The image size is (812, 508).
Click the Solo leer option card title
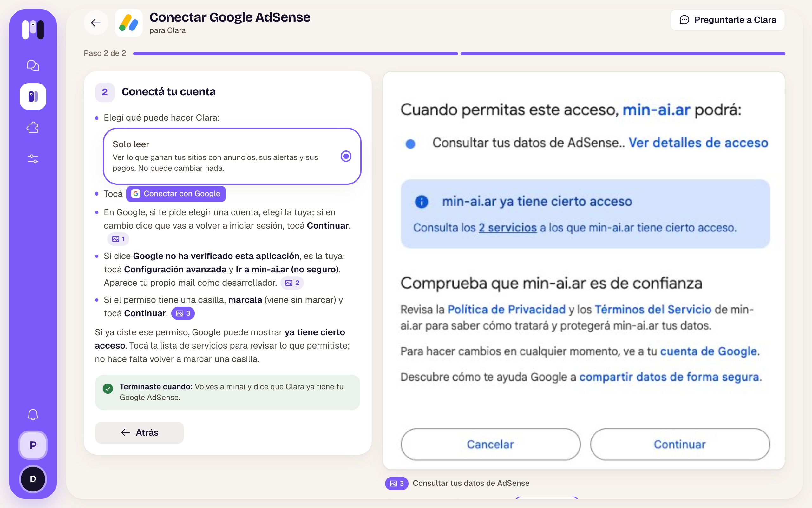point(131,144)
